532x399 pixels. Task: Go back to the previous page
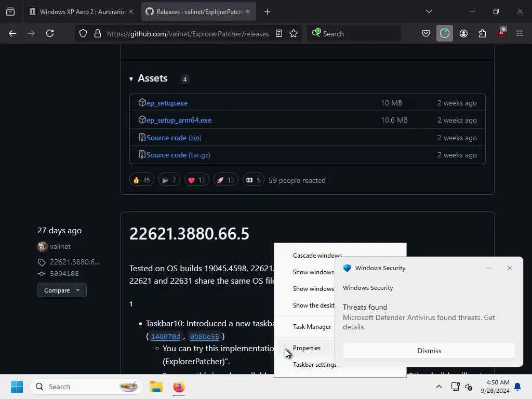pos(12,33)
